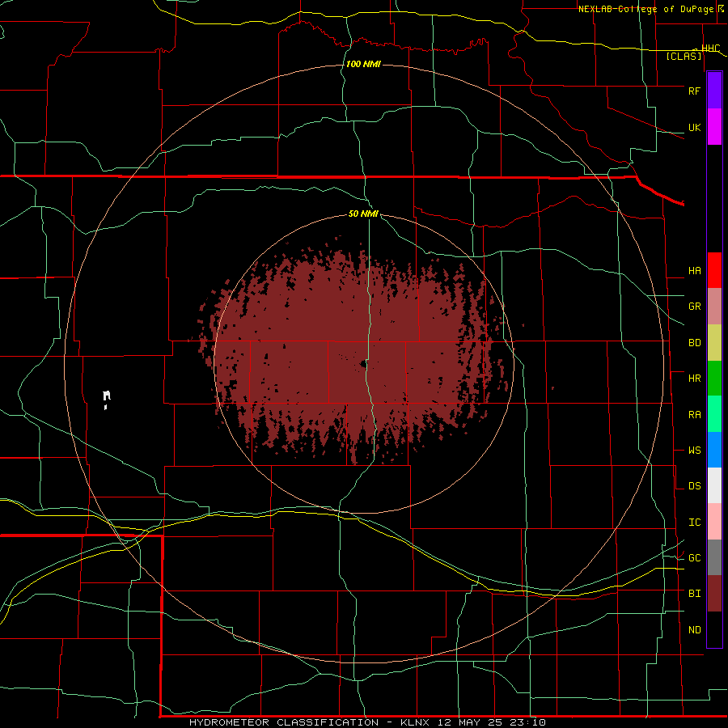
Task: Click the 100 NMI range ring label
Action: point(363,64)
